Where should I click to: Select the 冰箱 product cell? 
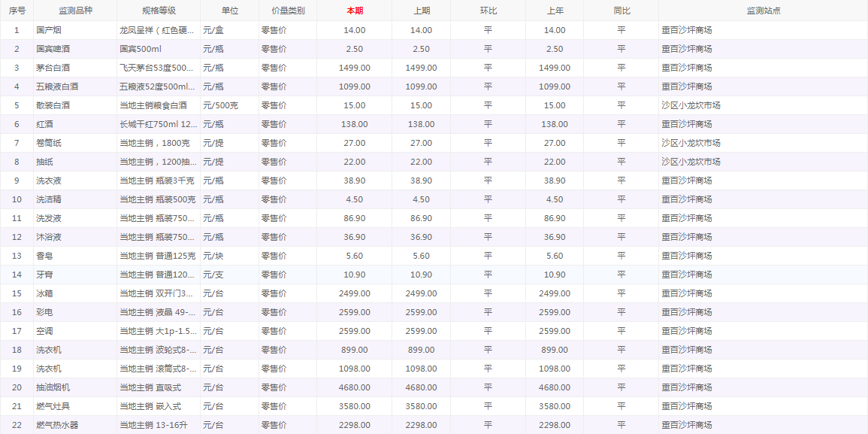coord(44,293)
